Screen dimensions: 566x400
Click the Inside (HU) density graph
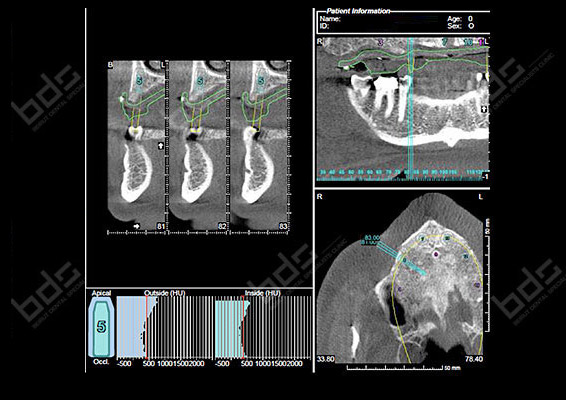[x=263, y=327]
